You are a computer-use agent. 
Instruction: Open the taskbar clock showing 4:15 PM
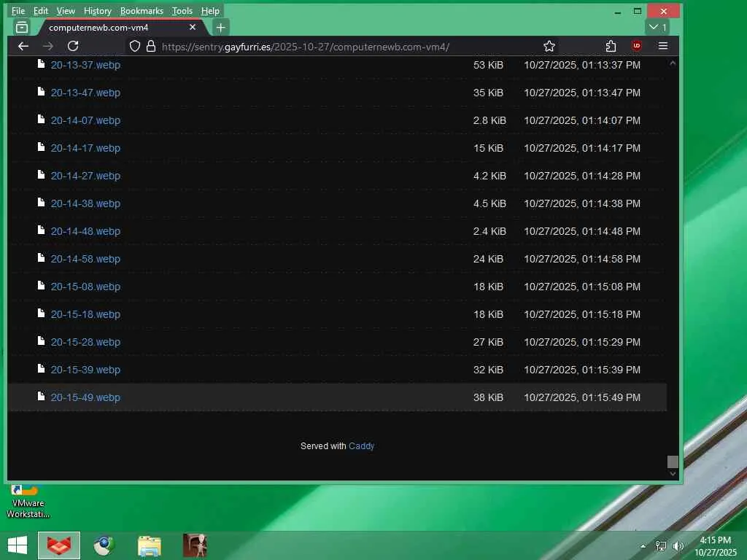[x=716, y=545]
